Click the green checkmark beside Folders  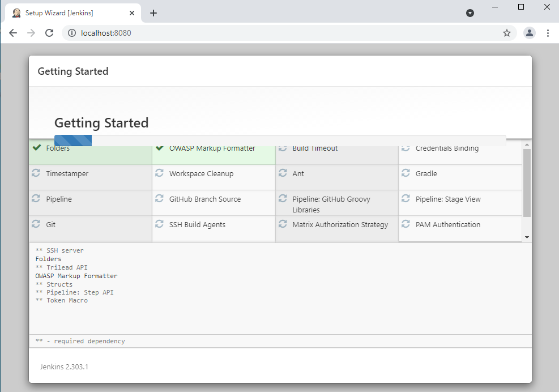click(37, 148)
